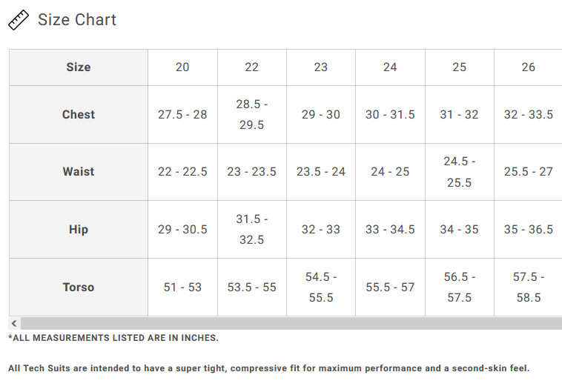Click the Torso row header

(x=79, y=288)
